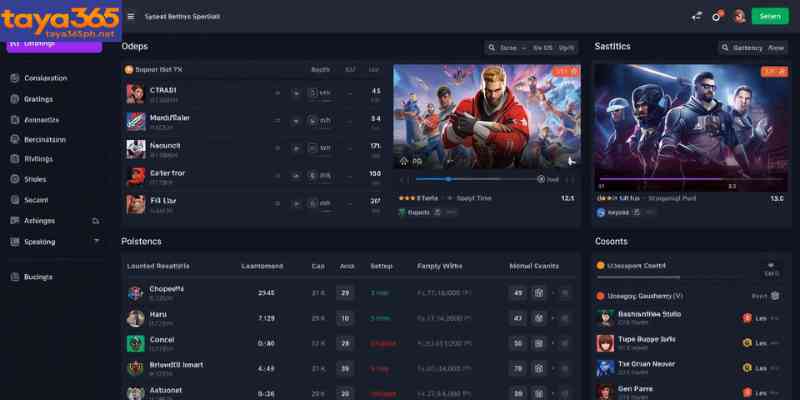Select the Fil Lbr row name
The height and width of the screenshot is (400, 800).
click(x=163, y=201)
